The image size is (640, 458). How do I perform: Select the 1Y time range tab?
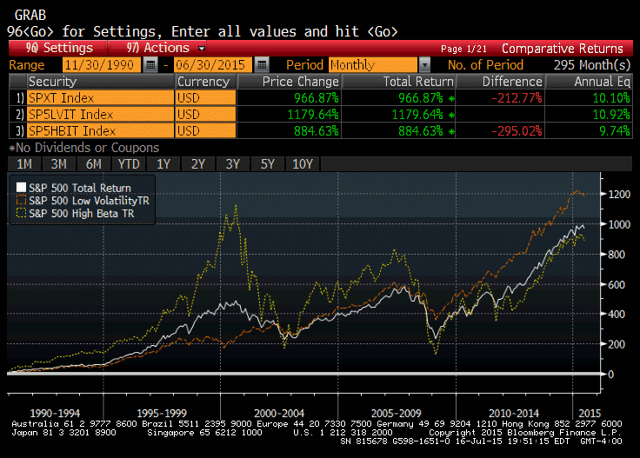pos(163,164)
